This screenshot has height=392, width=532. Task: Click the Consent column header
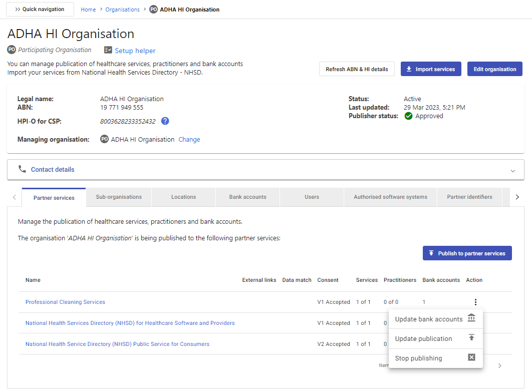(x=328, y=280)
